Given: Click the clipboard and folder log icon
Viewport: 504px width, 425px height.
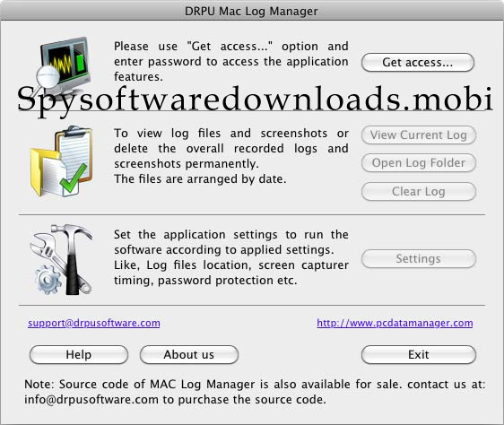Looking at the screenshot, I should (61, 161).
